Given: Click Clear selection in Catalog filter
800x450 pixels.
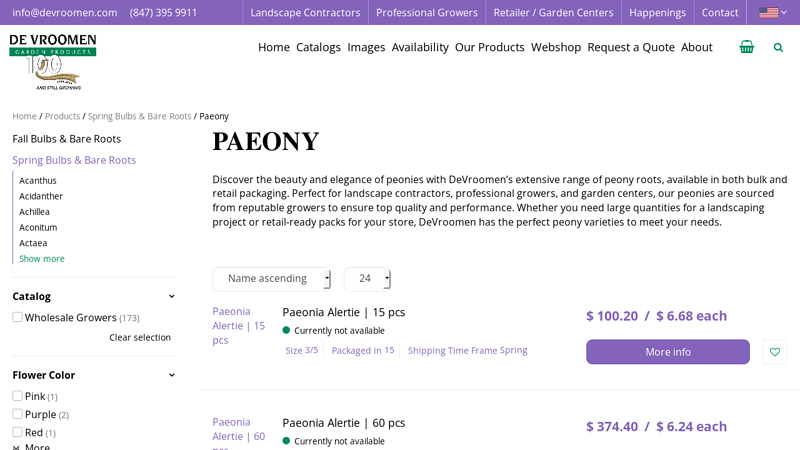Looking at the screenshot, I should pyautogui.click(x=140, y=338).
